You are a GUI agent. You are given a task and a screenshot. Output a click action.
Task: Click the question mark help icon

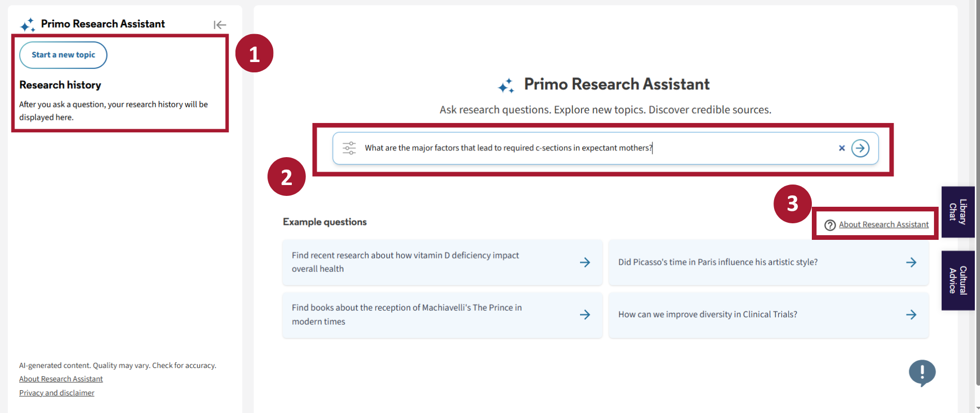[830, 225]
